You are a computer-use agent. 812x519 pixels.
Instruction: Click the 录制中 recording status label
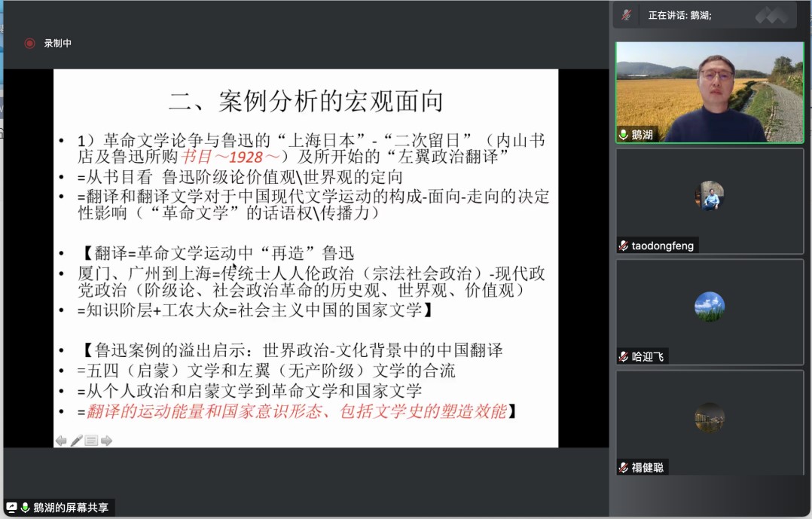(x=58, y=44)
